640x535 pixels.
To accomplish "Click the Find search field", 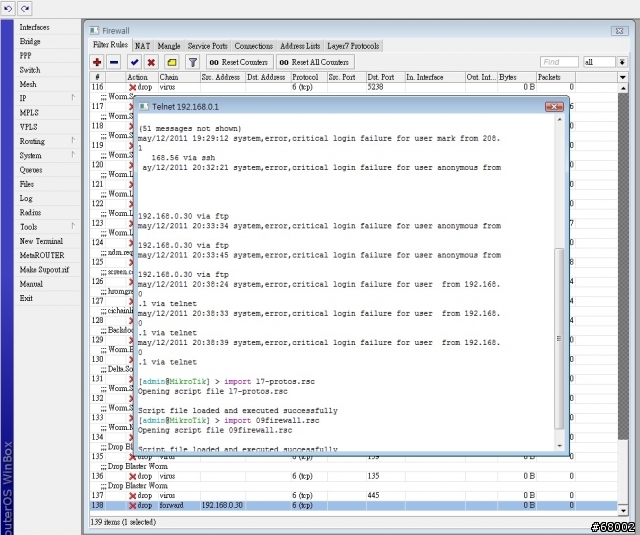I will (559, 62).
